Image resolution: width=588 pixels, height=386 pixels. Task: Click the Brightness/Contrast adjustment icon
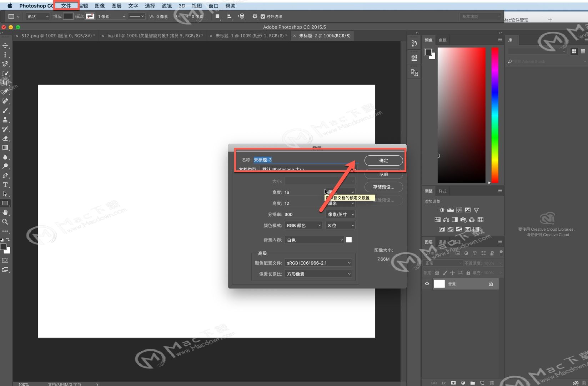(x=442, y=210)
